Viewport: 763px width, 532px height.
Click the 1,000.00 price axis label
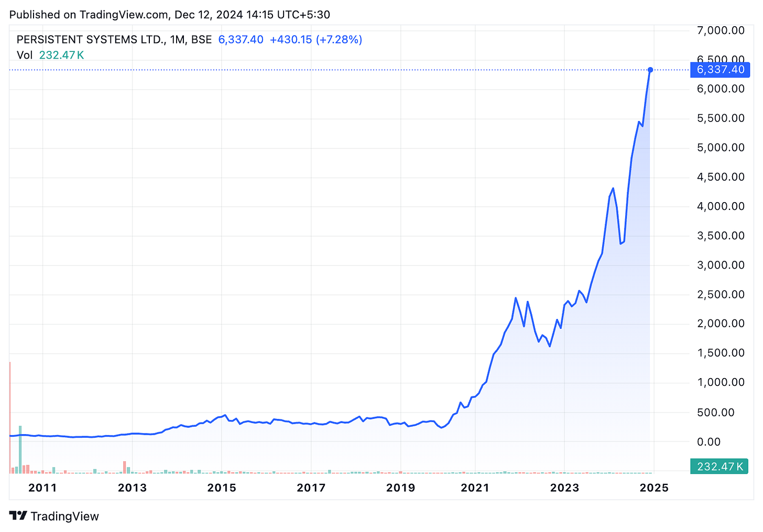click(x=721, y=382)
